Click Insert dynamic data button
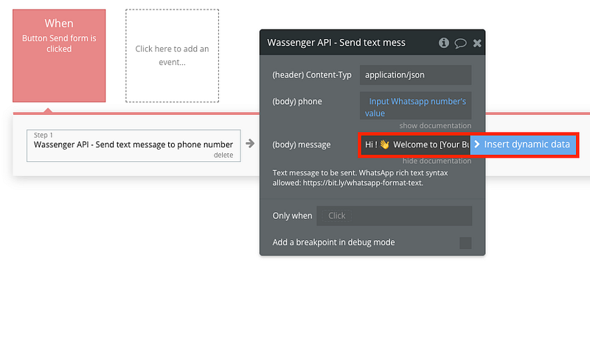 point(523,144)
